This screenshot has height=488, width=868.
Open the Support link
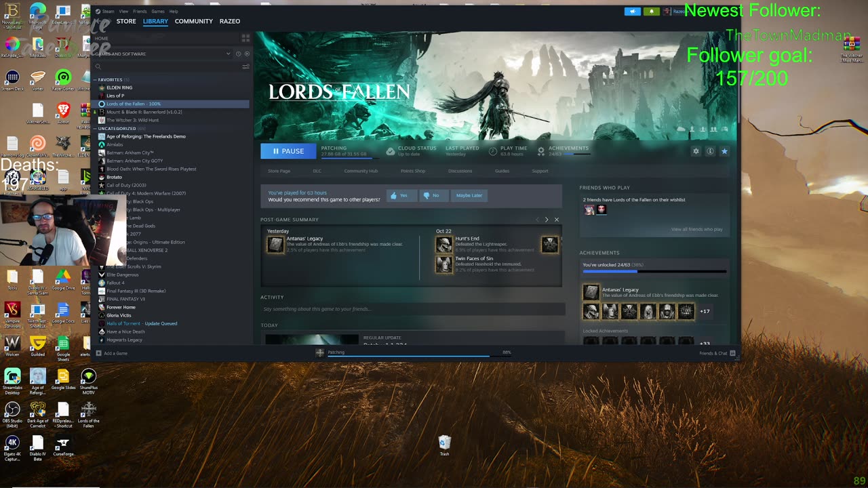540,171
